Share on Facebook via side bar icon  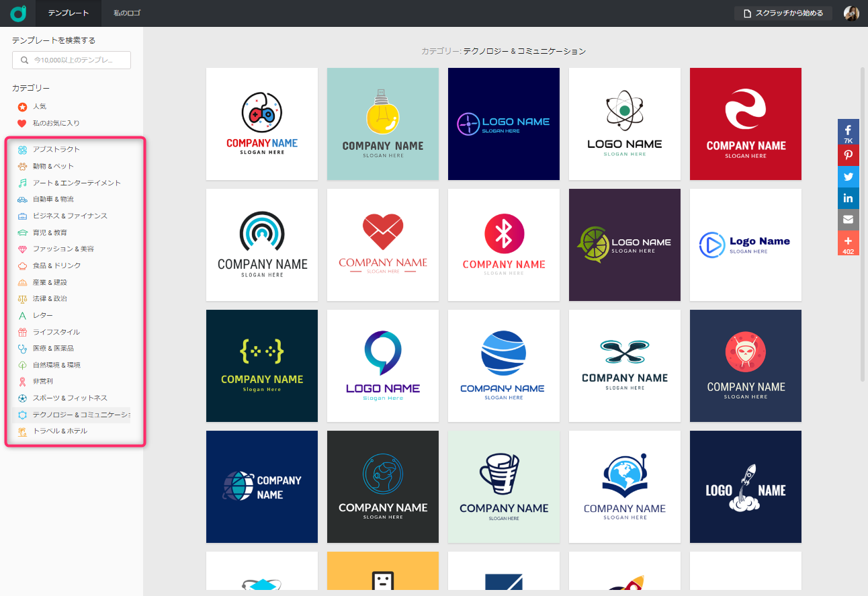849,132
